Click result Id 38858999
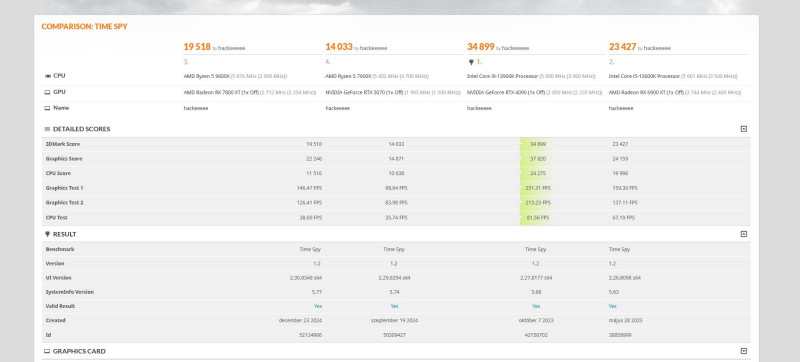Image resolution: width=800 pixels, height=362 pixels. point(619,335)
